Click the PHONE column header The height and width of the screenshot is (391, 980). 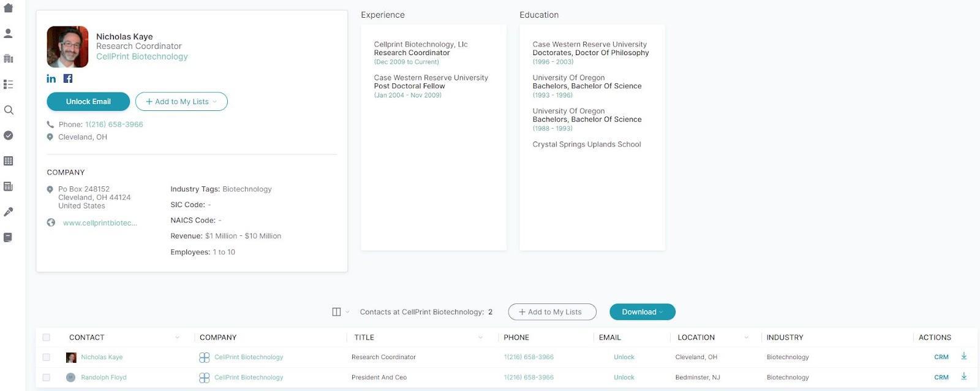pyautogui.click(x=516, y=338)
